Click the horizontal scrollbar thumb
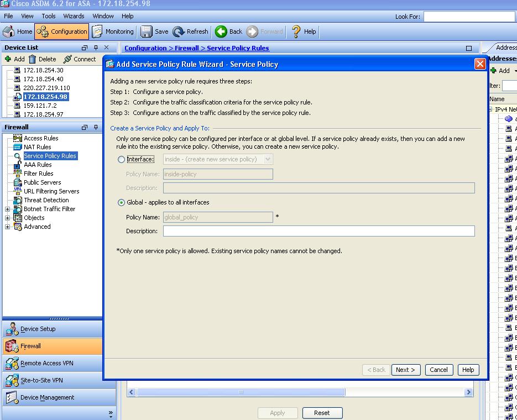Screen dimensions: 517x420 [241, 392]
